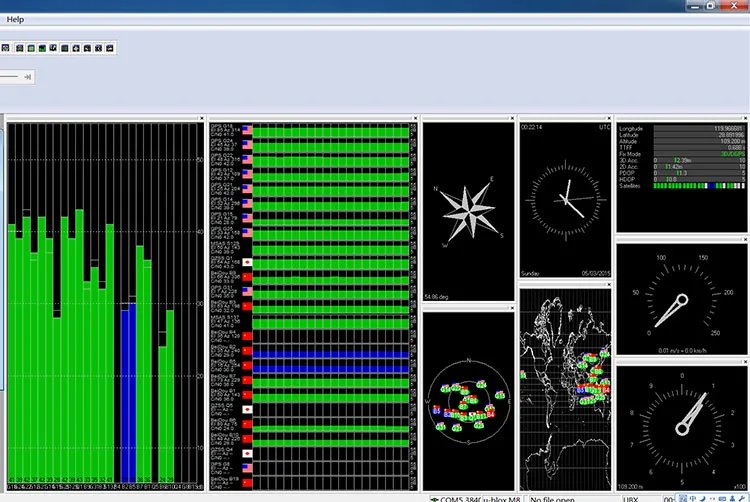Minimize the application window

[x=695, y=6]
